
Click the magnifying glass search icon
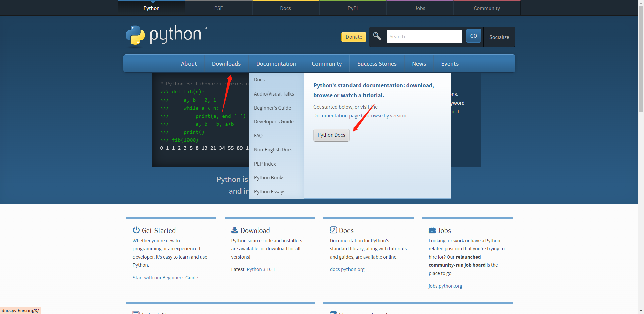click(x=377, y=36)
